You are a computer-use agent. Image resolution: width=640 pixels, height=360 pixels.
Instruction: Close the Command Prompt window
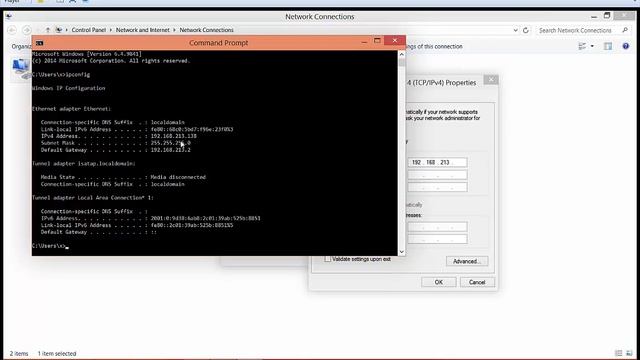point(395,40)
